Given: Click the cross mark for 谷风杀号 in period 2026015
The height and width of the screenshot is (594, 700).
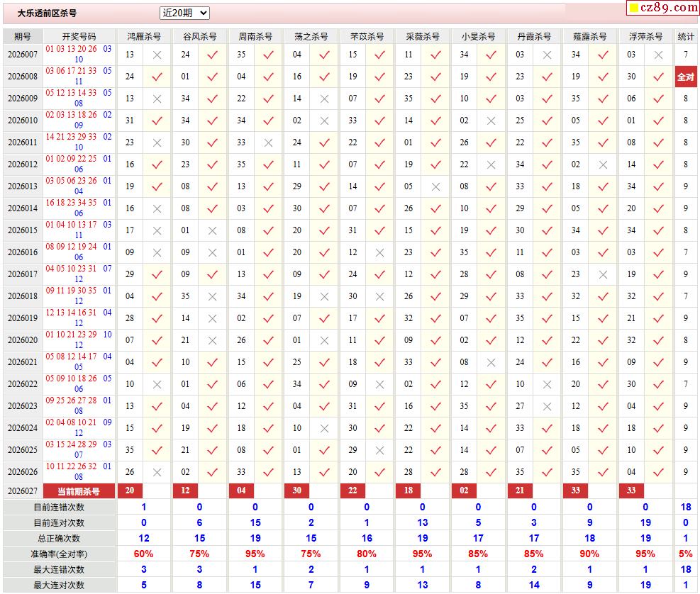Looking at the screenshot, I should (213, 230).
